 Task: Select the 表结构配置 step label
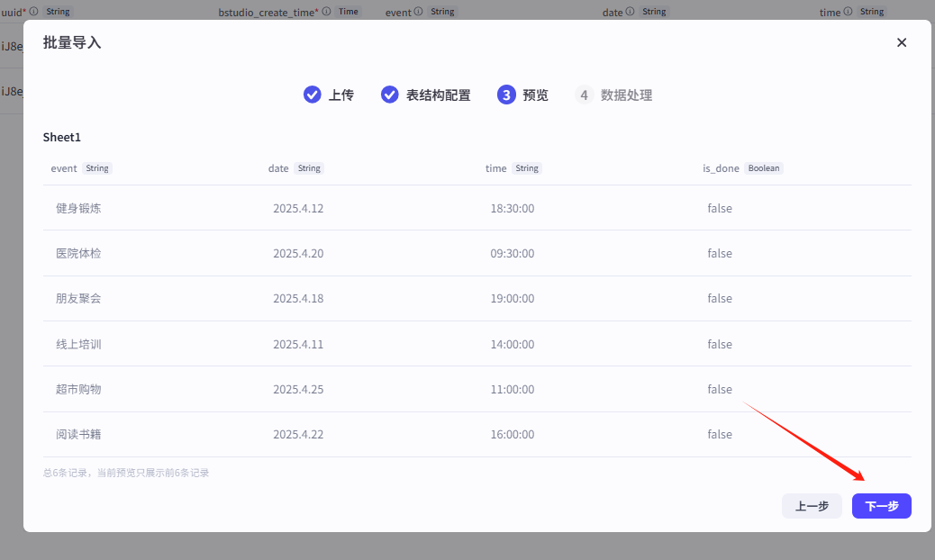tap(438, 95)
